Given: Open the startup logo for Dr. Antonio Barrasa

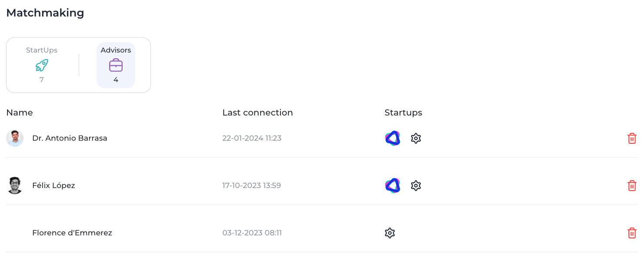Looking at the screenshot, I should point(393,139).
